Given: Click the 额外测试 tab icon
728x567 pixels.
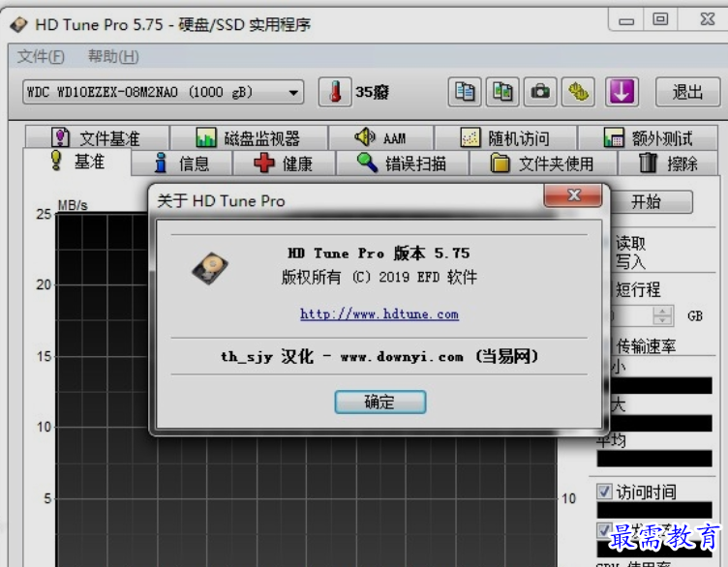Looking at the screenshot, I should coord(614,137).
